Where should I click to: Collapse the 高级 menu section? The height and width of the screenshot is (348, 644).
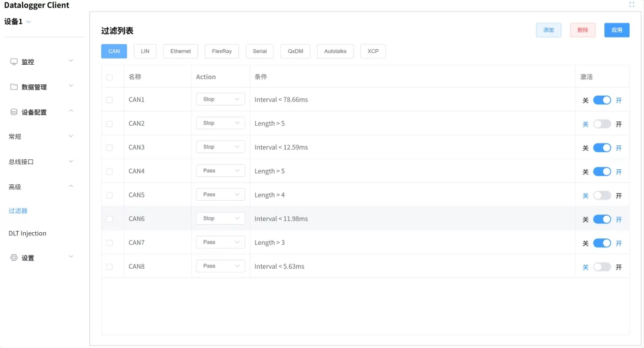tap(70, 186)
